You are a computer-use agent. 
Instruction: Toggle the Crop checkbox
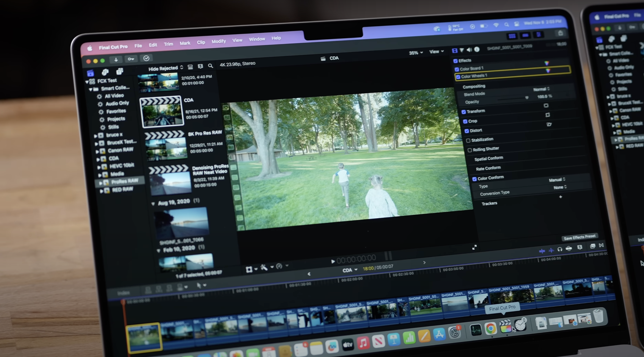[465, 122]
